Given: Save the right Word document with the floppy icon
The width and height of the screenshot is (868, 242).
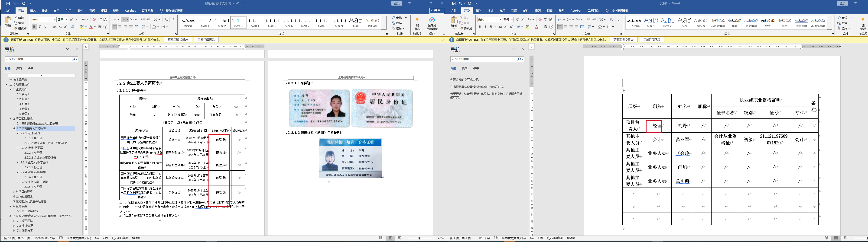Looking at the screenshot, I should [454, 3].
